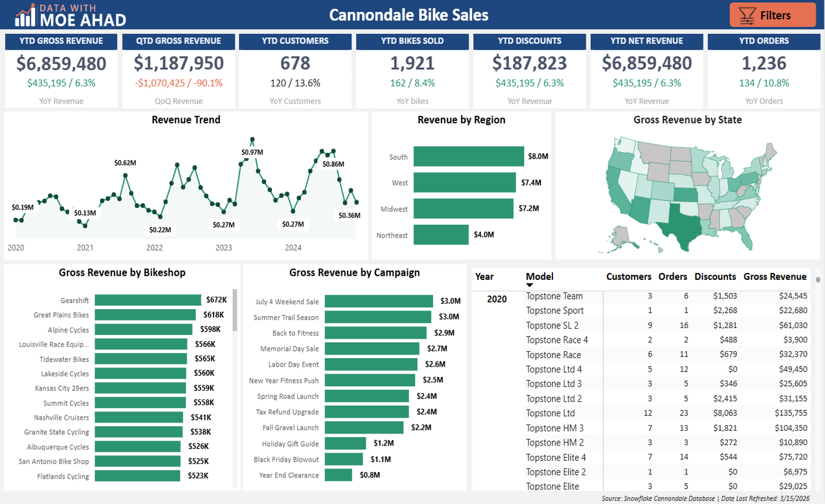Click the Topstone Ltd model row
Image resolution: width=825 pixels, height=504 pixels.
667,413
